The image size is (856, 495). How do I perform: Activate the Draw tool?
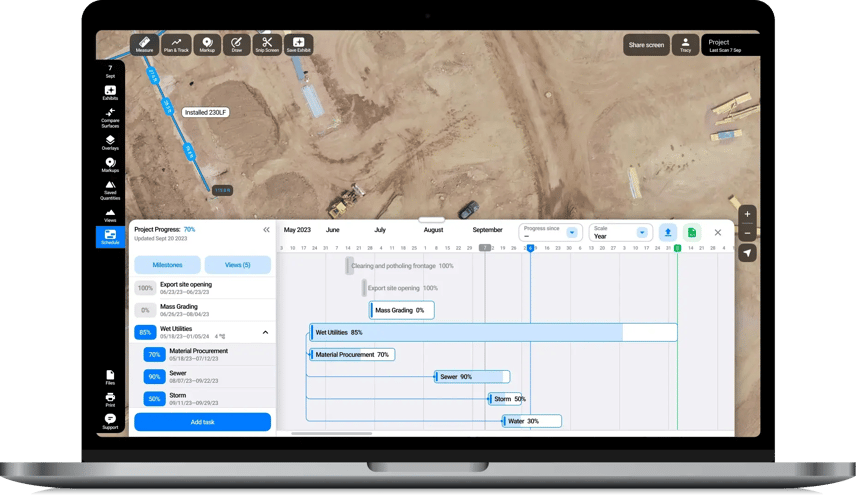pos(236,44)
